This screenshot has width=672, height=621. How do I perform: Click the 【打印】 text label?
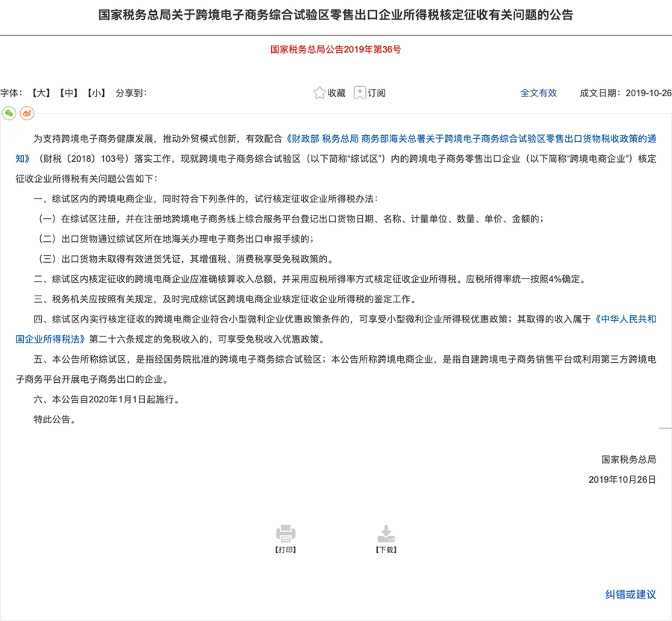(x=285, y=550)
